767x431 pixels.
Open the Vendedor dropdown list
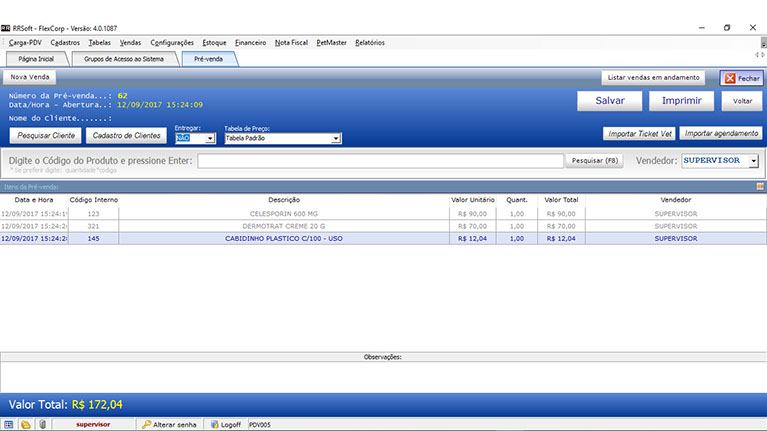[753, 160]
